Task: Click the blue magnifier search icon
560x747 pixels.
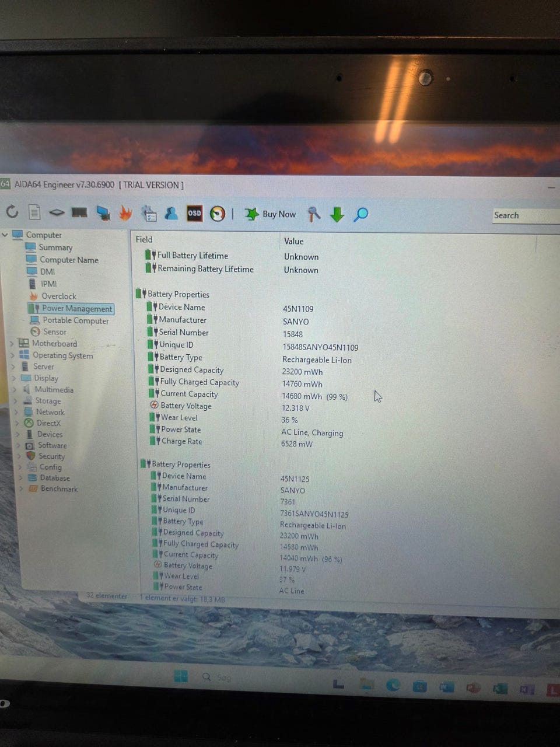Action: [361, 215]
